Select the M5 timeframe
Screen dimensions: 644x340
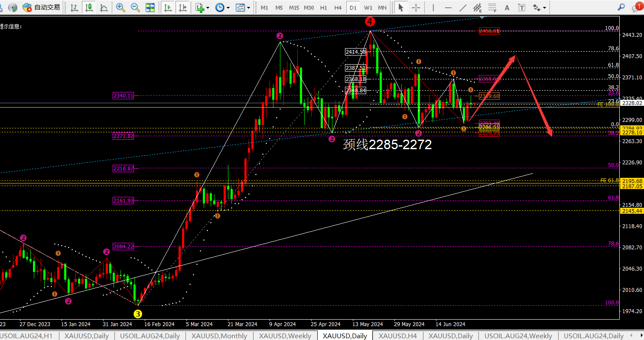(279, 7)
